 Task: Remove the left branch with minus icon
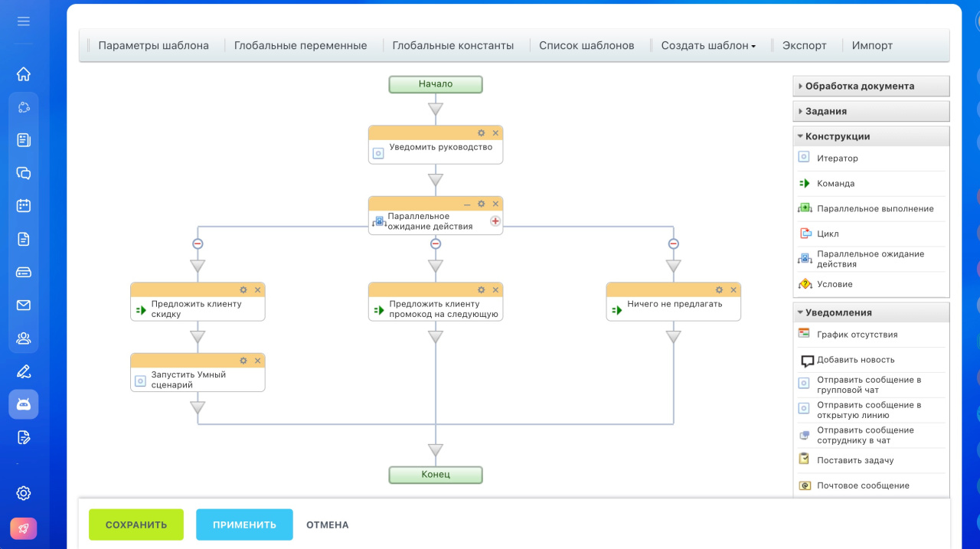198,243
